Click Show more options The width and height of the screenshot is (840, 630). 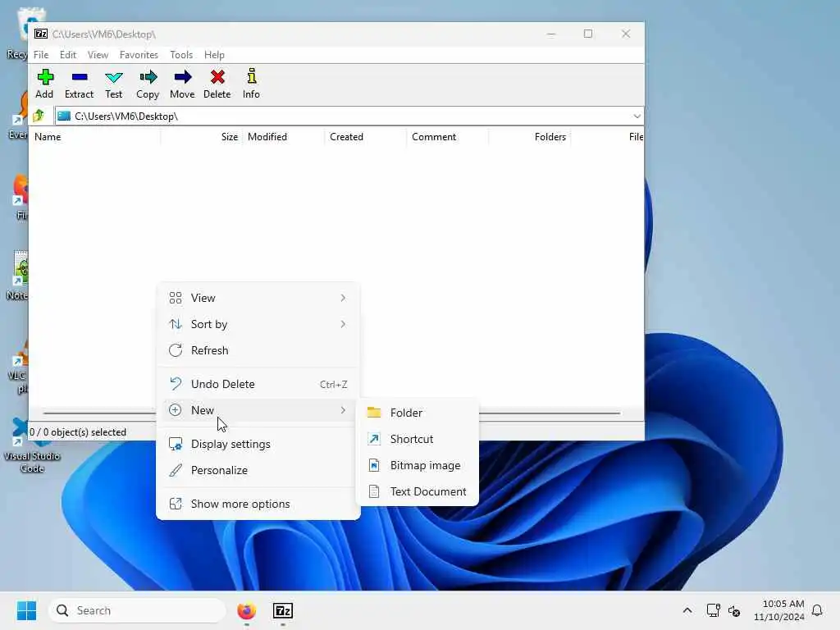tap(258, 504)
